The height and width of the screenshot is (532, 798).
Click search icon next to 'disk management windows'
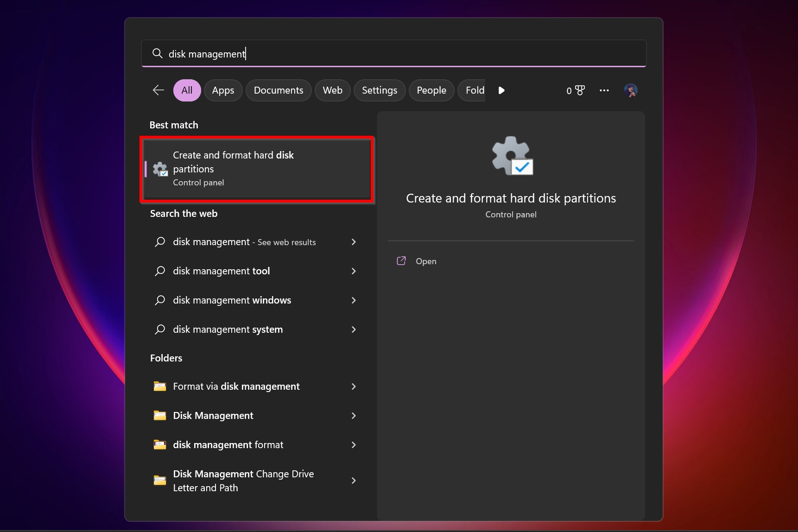(x=160, y=300)
